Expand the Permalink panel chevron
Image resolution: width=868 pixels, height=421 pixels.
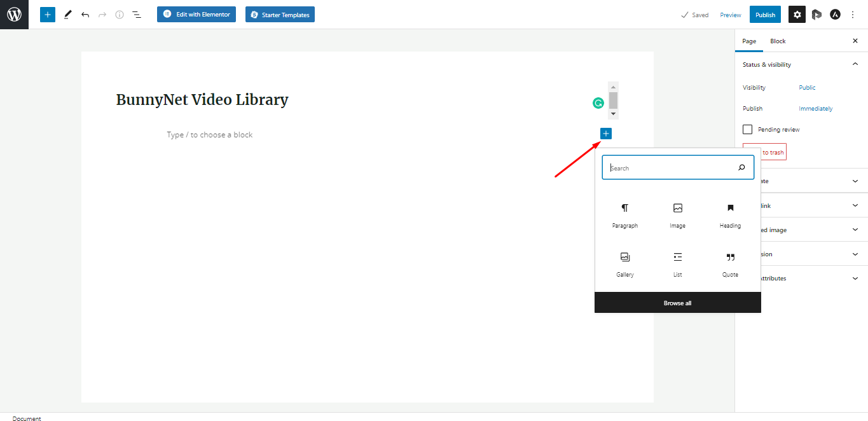point(855,205)
